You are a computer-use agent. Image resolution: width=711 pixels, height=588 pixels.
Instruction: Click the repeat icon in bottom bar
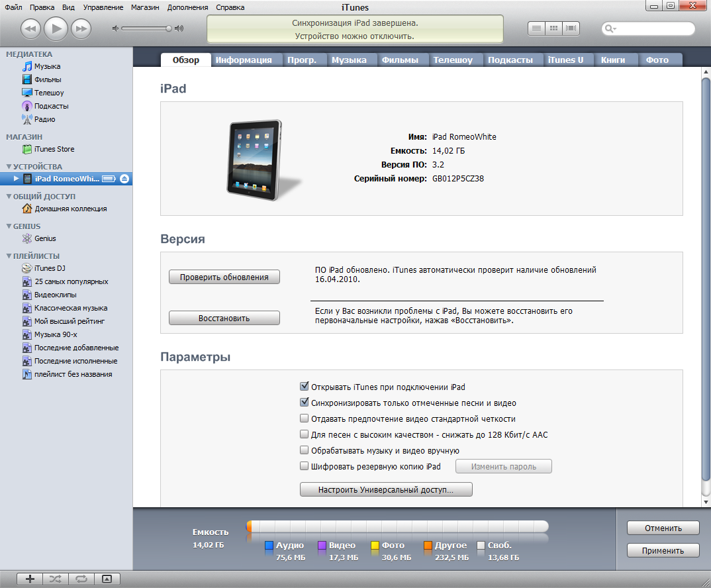point(81,579)
